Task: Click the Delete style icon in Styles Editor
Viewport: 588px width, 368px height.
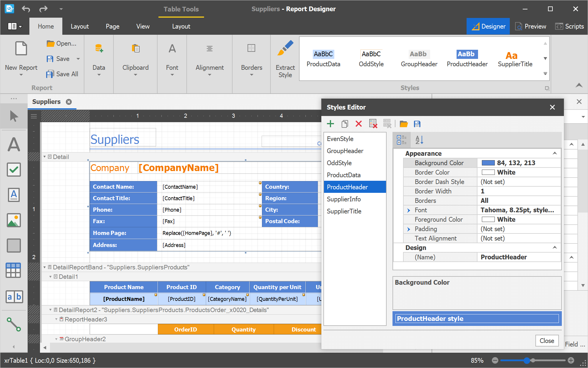Action: 359,124
